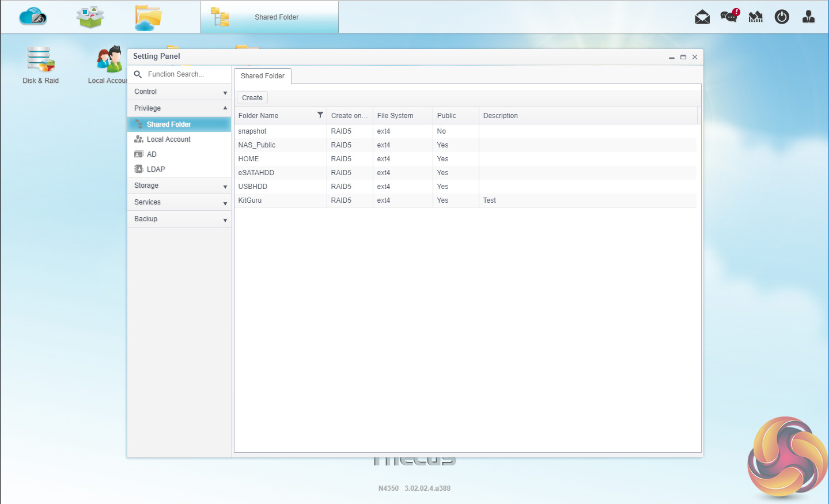Click the power button icon
The height and width of the screenshot is (504, 829).
(782, 17)
